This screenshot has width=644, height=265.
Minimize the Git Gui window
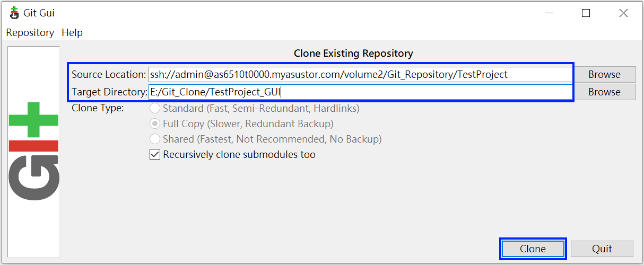click(548, 13)
